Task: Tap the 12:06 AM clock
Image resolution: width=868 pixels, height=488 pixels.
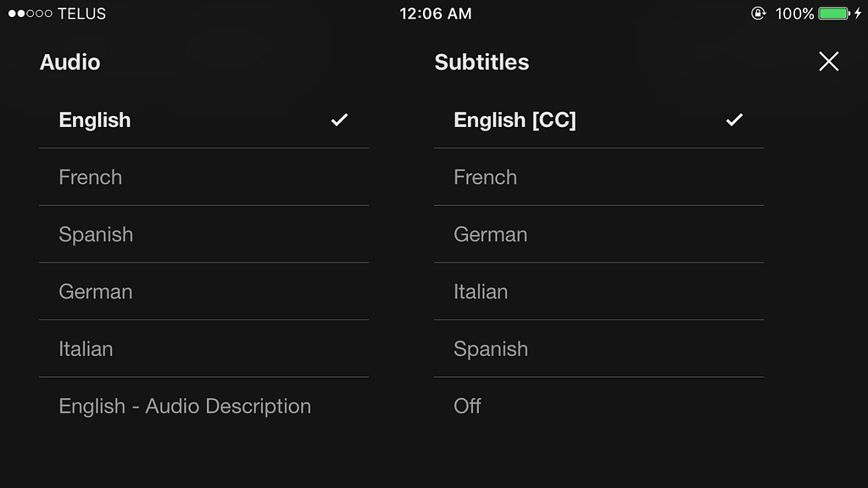Action: tap(436, 14)
